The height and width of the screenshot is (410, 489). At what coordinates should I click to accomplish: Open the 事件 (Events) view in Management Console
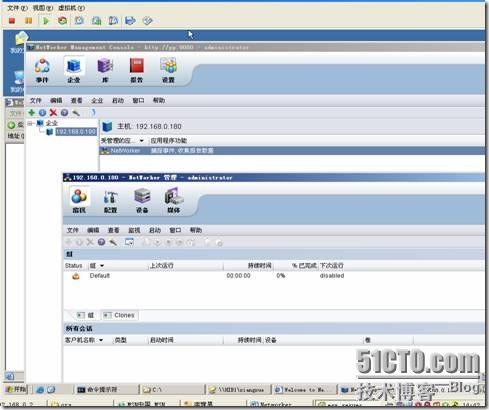pyautogui.click(x=42, y=70)
